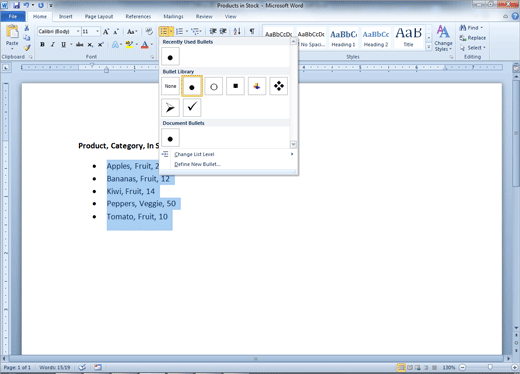Open text highlight color picker
The image size is (520, 374).
(x=137, y=45)
